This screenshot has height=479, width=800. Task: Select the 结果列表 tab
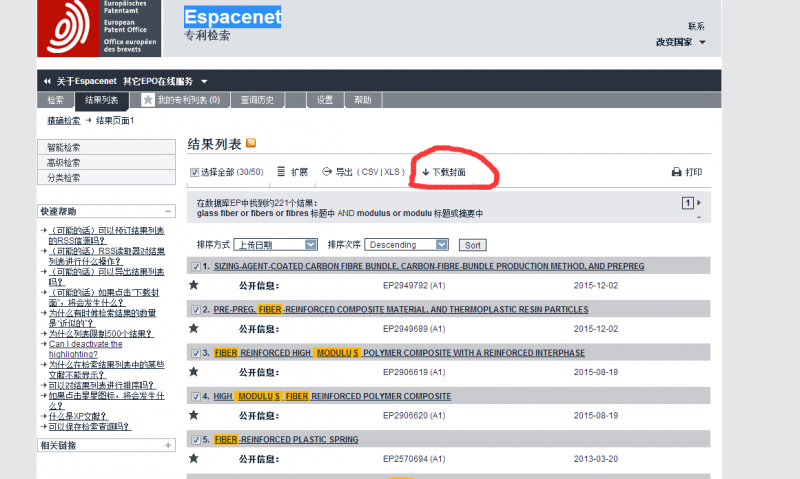tap(102, 100)
